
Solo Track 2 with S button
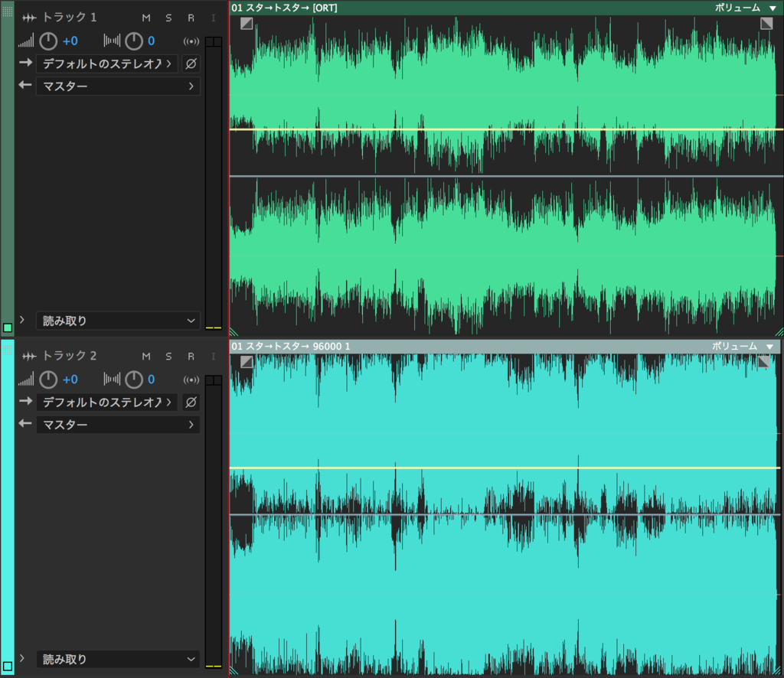pos(168,357)
